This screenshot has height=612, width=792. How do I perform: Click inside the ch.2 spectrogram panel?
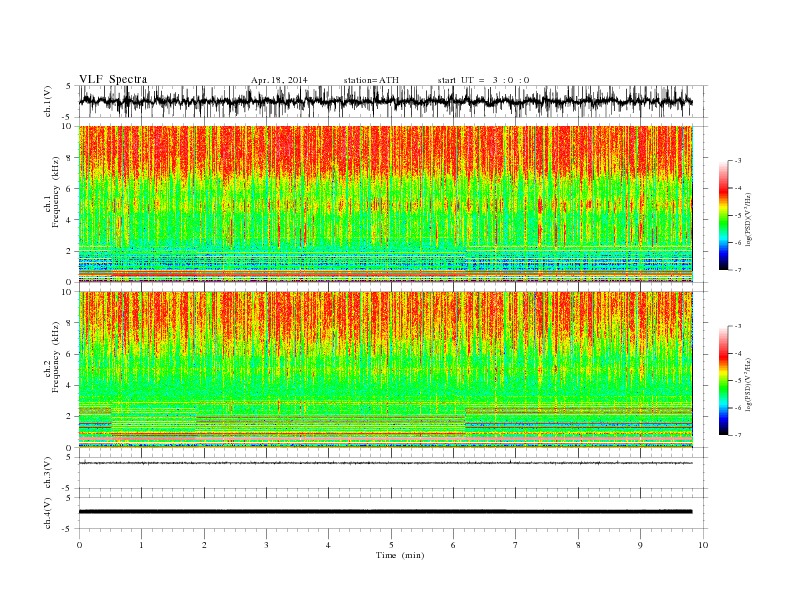tap(385, 370)
